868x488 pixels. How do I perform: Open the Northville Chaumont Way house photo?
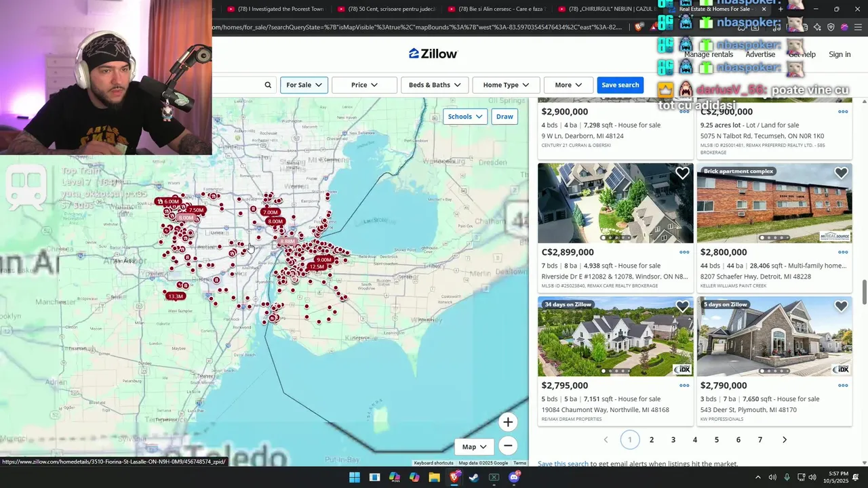[x=616, y=336]
